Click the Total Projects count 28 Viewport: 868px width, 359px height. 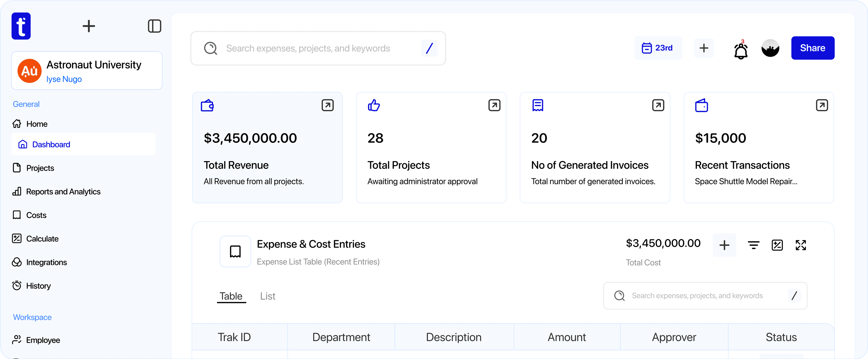coord(375,138)
